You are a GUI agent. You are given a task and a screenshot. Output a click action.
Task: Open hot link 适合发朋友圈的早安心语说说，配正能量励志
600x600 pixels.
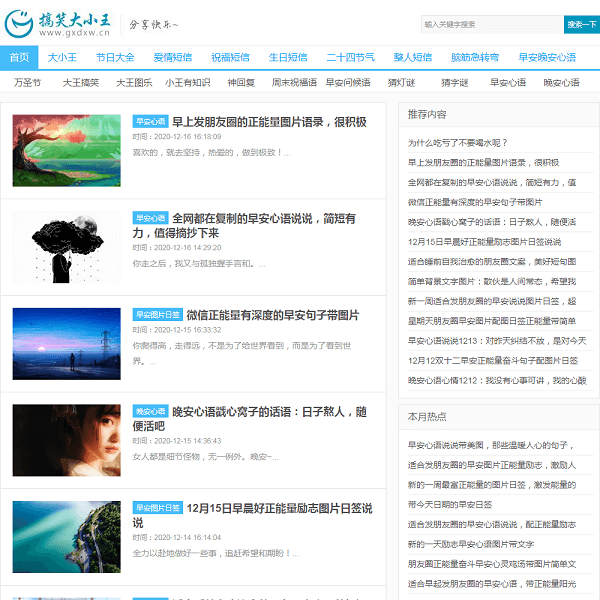[x=492, y=525]
